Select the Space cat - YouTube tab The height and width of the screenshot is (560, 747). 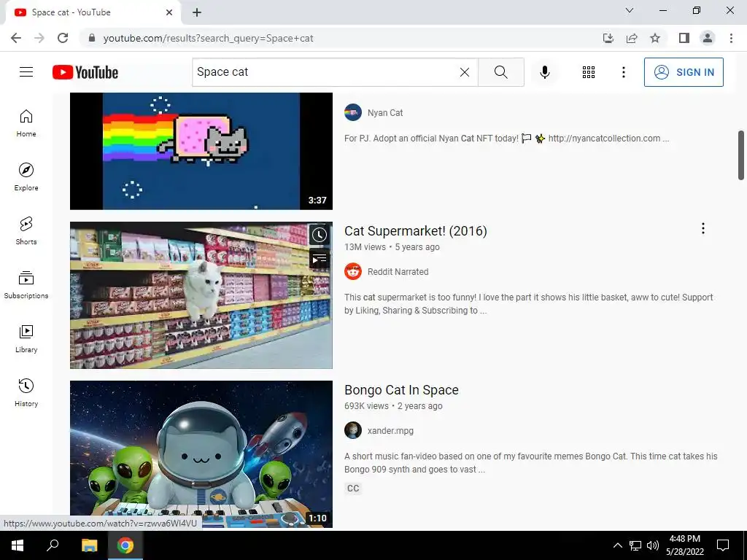(93, 12)
